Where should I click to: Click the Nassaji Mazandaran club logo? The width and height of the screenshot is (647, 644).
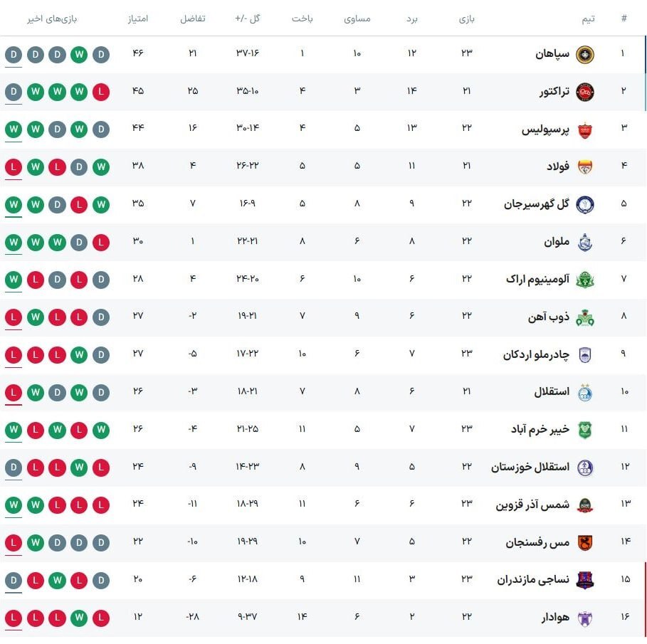pyautogui.click(x=584, y=580)
